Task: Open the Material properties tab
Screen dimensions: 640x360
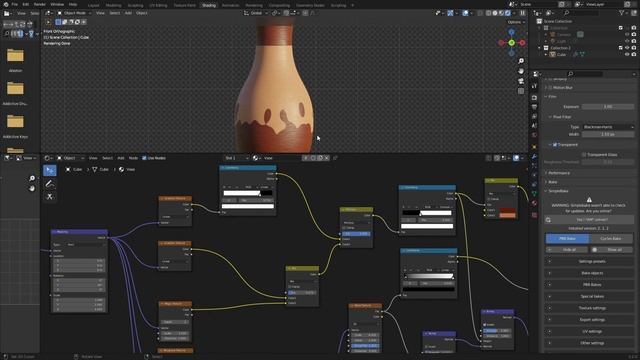Action: (534, 203)
